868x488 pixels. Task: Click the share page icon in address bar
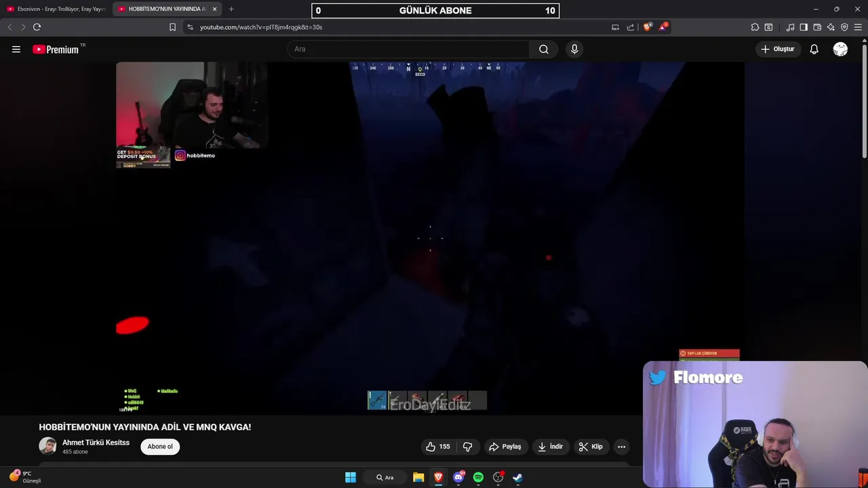[x=631, y=27]
